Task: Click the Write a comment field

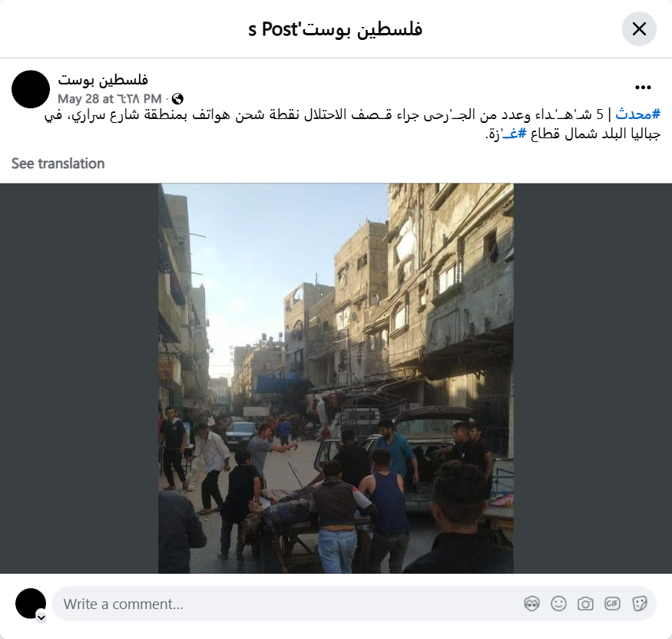Action: click(290, 604)
